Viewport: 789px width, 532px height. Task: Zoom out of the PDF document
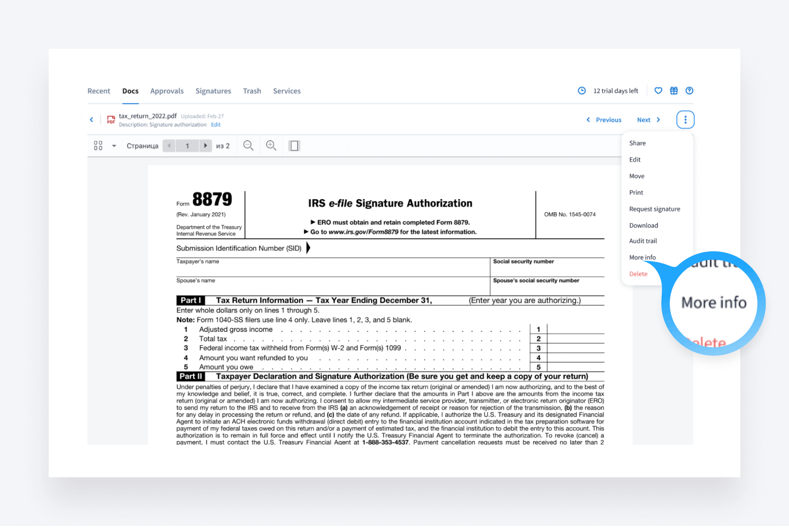click(x=248, y=146)
